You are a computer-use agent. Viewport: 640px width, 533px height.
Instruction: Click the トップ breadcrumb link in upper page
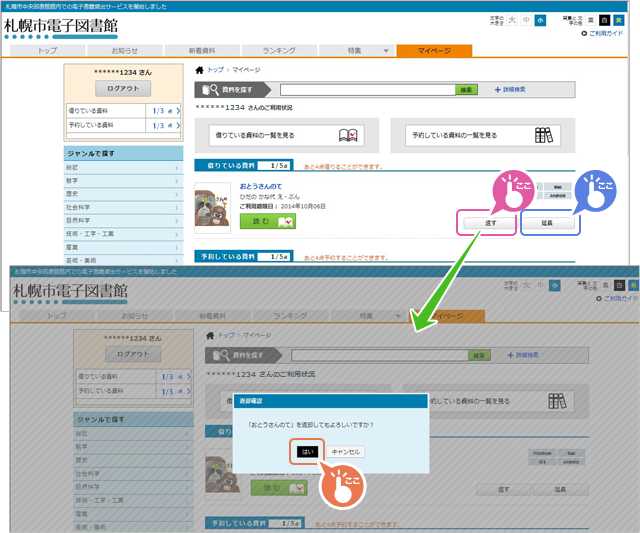click(216, 70)
